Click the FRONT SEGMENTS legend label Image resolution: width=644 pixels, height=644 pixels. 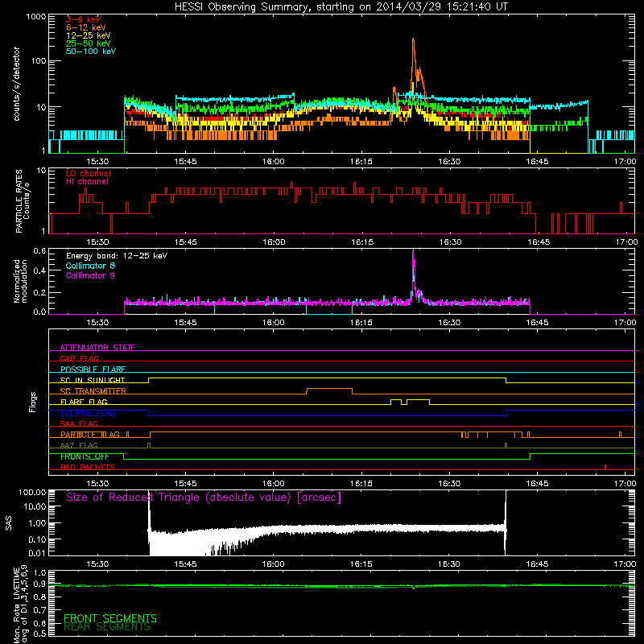click(x=110, y=618)
